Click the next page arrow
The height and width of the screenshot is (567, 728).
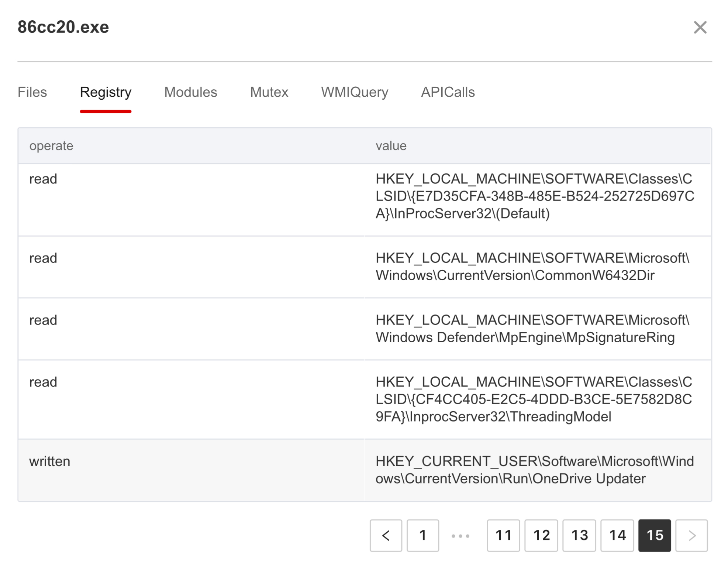691,535
